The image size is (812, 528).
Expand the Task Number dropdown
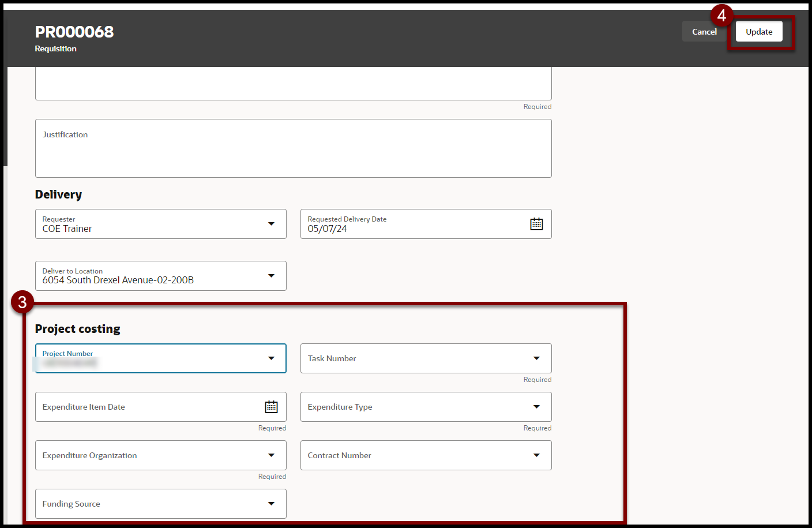pyautogui.click(x=536, y=358)
